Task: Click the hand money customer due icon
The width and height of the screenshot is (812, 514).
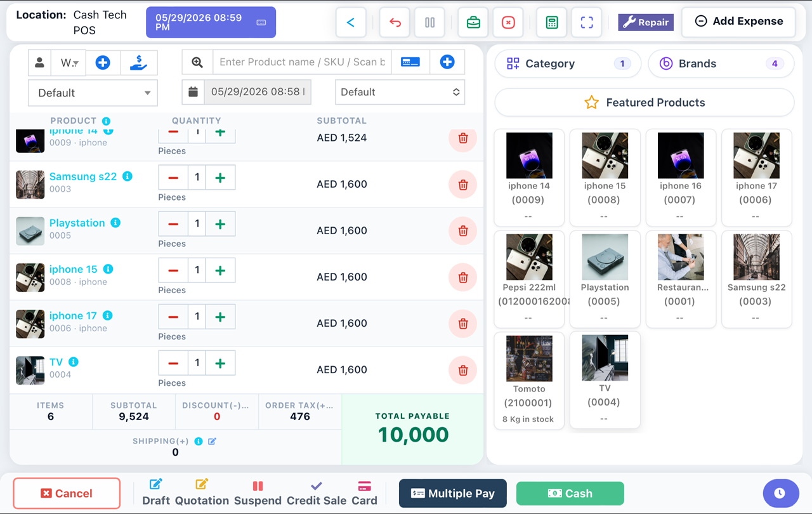Action: [x=138, y=63]
